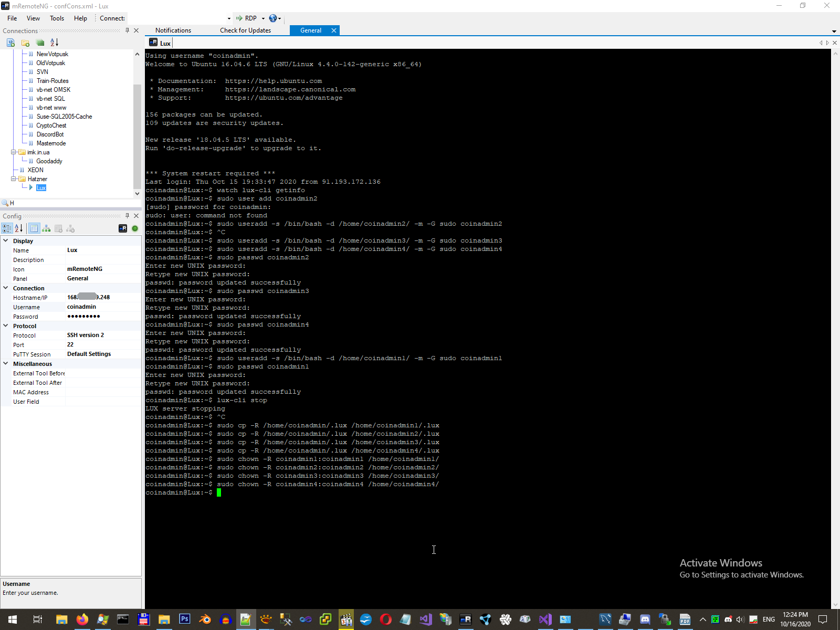Select the DiscordBot connection
This screenshot has width=840, height=630.
[50, 134]
